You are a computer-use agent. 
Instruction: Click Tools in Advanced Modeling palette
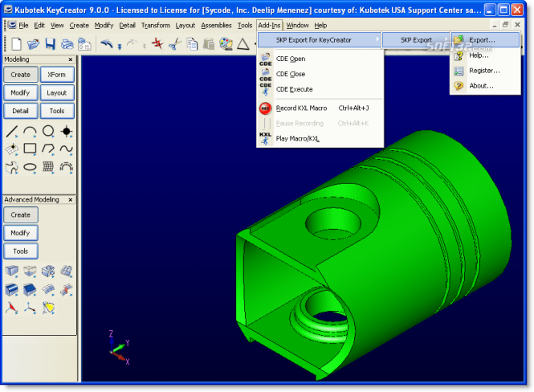tap(20, 251)
